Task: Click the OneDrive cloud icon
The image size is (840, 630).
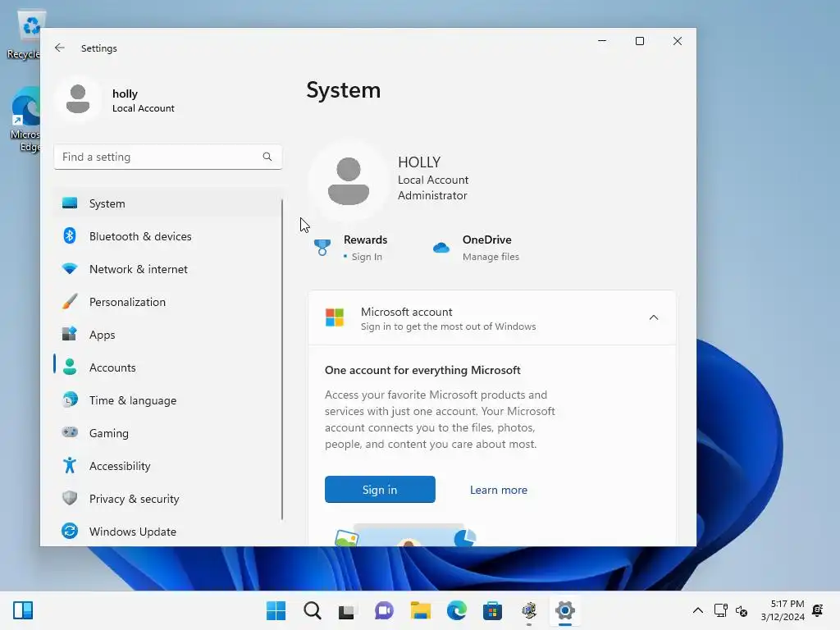Action: click(441, 248)
